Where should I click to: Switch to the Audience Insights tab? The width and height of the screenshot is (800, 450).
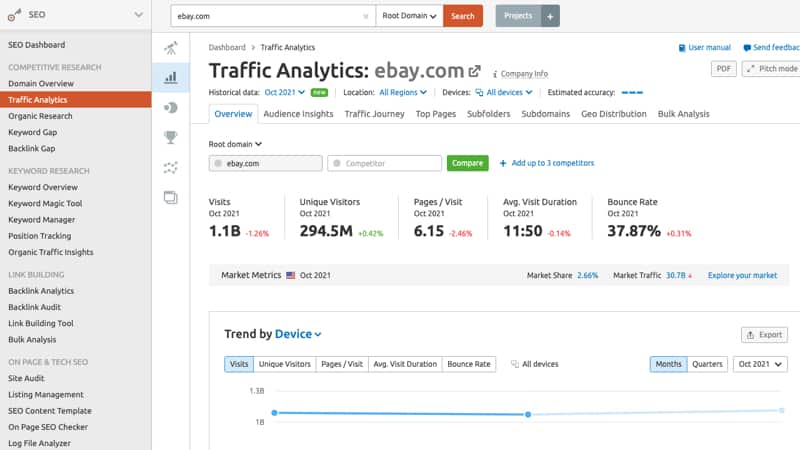click(298, 114)
